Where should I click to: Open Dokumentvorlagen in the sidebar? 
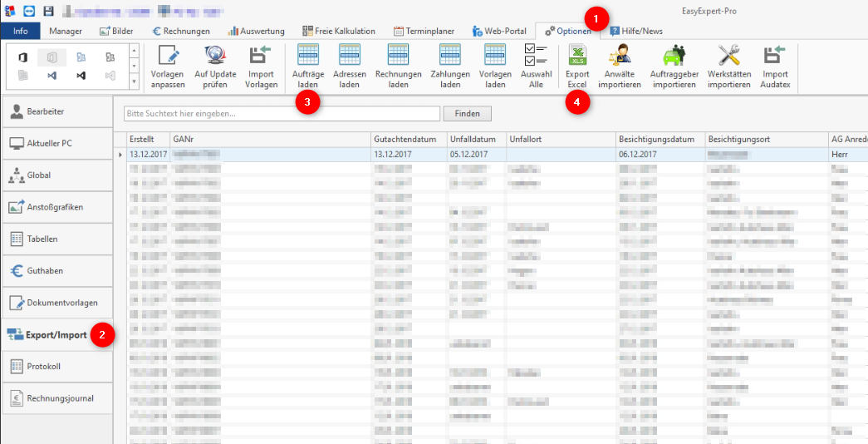point(56,303)
